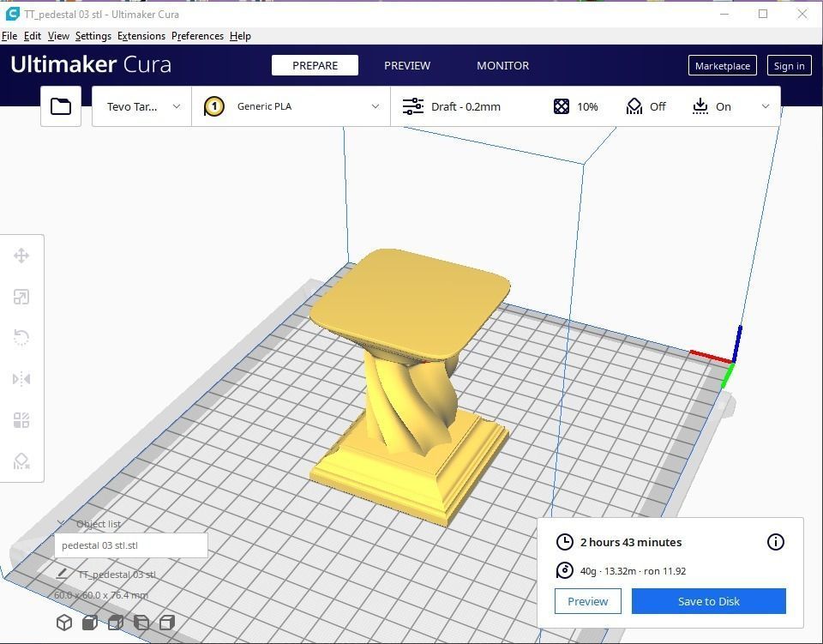
Task: Click the 10% infill pattern icon
Action: [561, 106]
